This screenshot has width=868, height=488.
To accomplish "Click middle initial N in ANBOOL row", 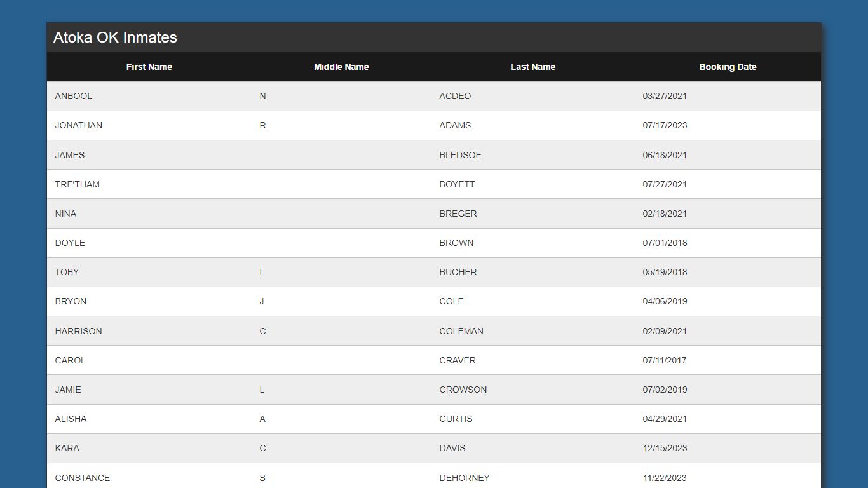I will (x=262, y=96).
